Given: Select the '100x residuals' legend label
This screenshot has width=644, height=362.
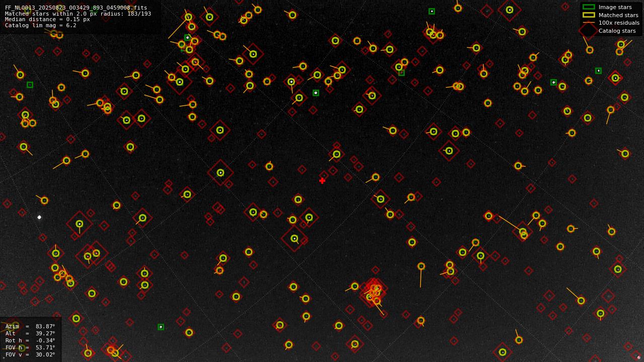Looking at the screenshot, I should [x=619, y=23].
